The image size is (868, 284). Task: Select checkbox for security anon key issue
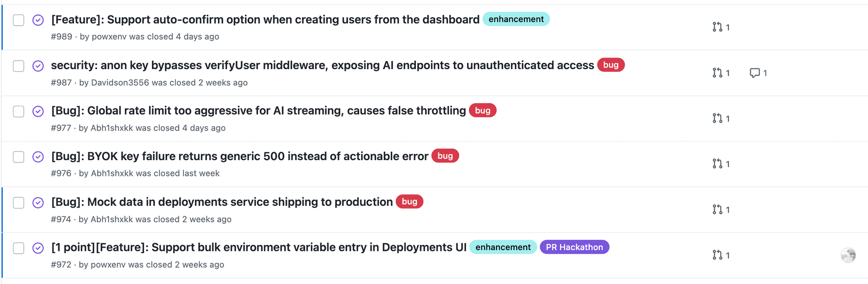point(19,66)
